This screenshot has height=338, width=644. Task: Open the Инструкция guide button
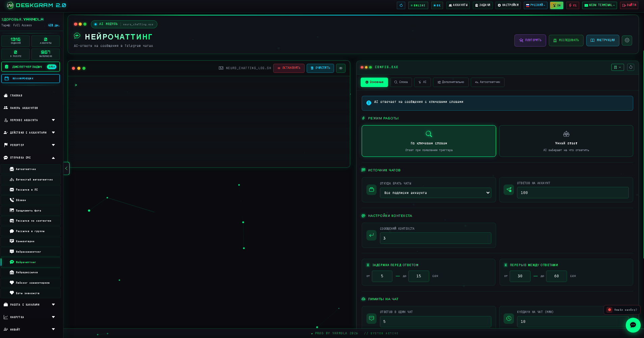click(x=603, y=40)
